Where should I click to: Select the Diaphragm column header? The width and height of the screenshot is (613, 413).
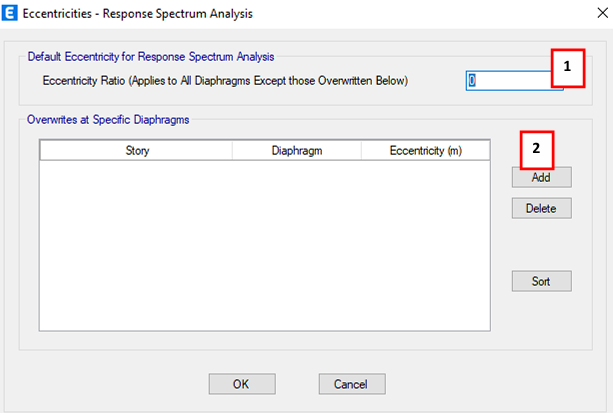tap(296, 150)
